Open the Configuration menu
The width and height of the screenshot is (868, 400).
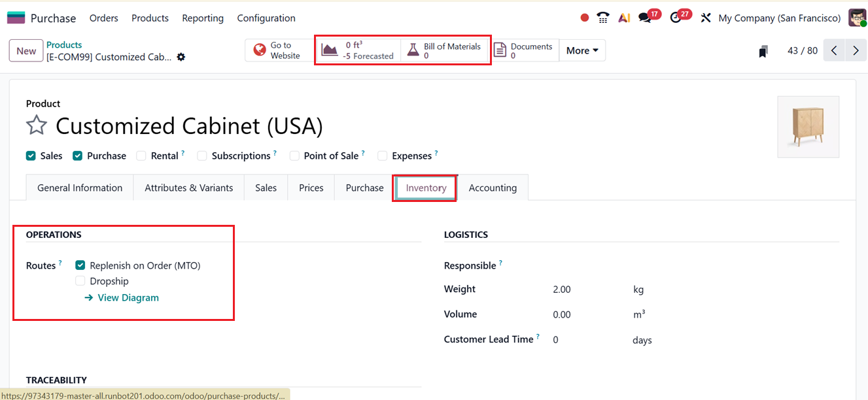[x=266, y=18]
